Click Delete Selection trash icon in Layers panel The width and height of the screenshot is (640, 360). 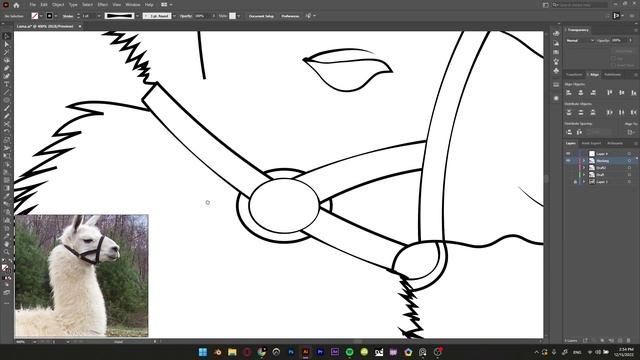(x=629, y=340)
